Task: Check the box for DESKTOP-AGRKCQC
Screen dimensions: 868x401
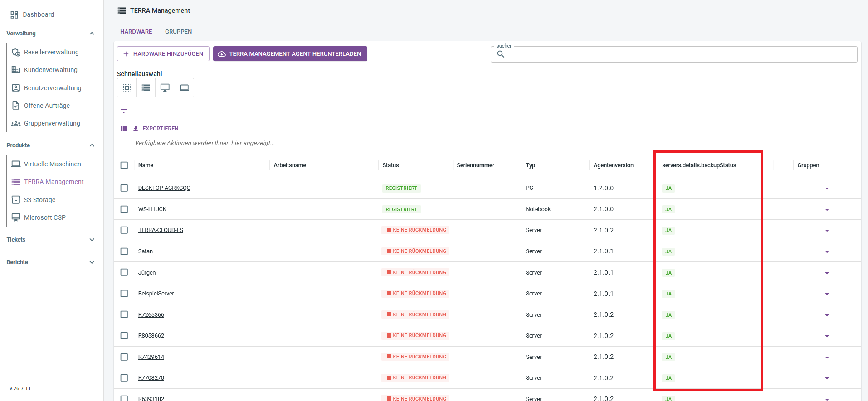Action: (x=124, y=188)
